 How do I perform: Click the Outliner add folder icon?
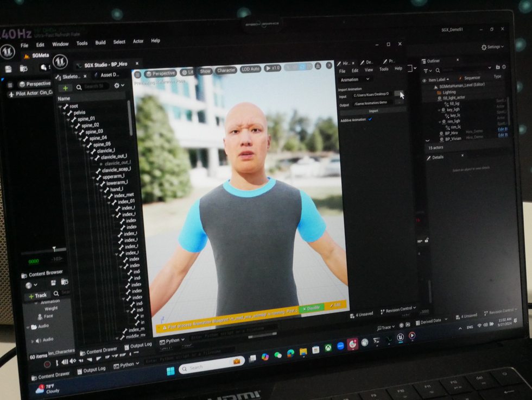tap(498, 67)
